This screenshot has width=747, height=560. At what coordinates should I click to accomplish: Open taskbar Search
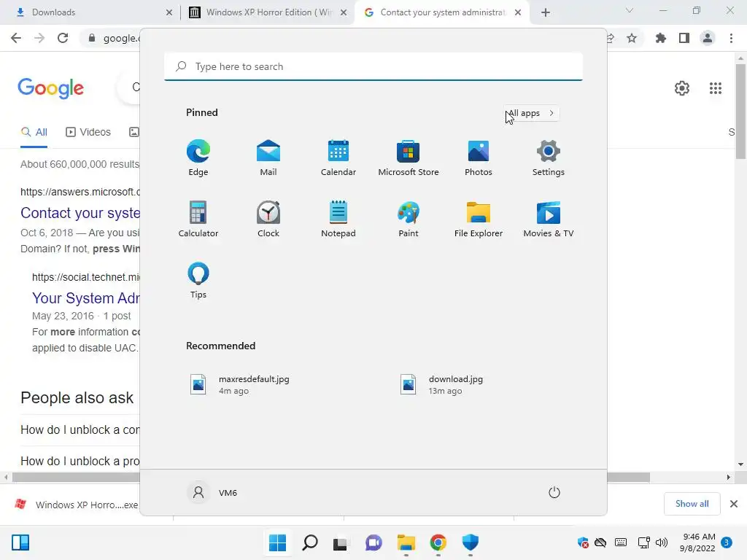(x=309, y=542)
